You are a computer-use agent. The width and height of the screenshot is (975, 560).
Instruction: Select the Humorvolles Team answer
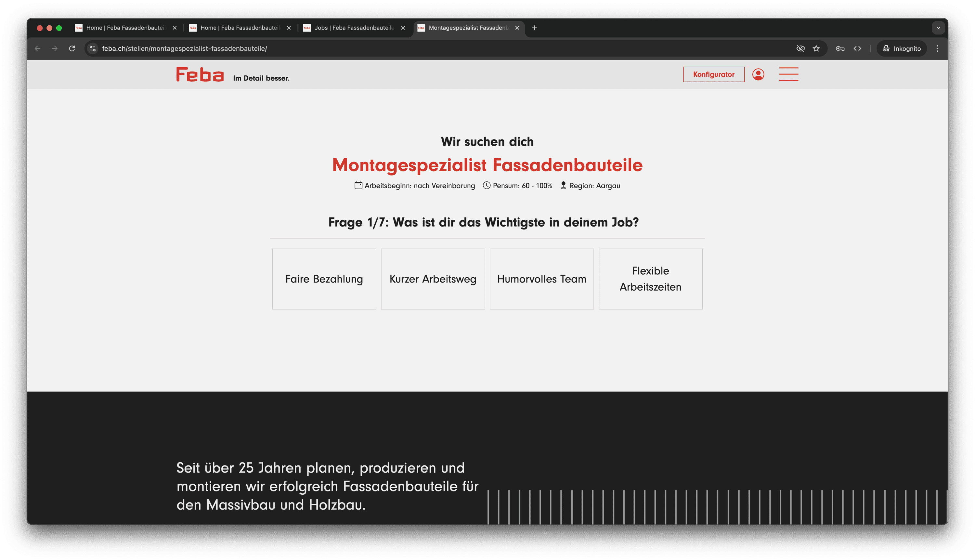[x=541, y=279]
